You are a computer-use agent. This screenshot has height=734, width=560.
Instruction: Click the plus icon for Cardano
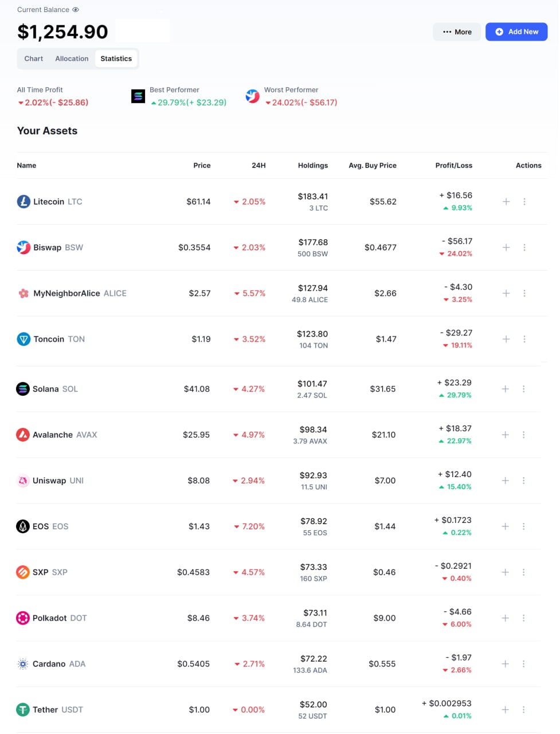(505, 664)
